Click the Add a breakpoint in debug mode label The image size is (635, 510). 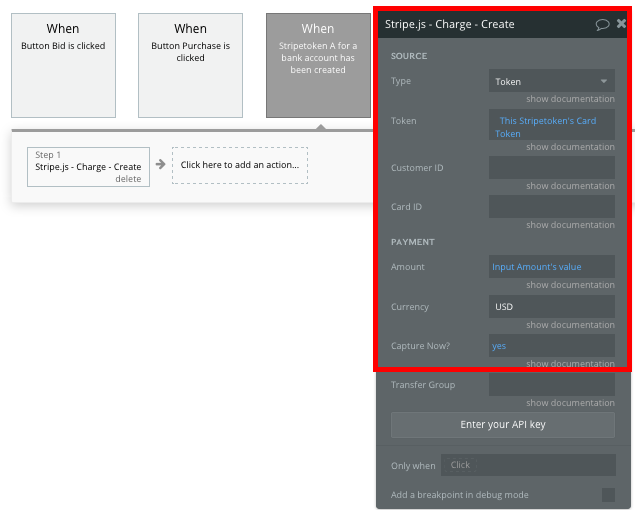459,495
